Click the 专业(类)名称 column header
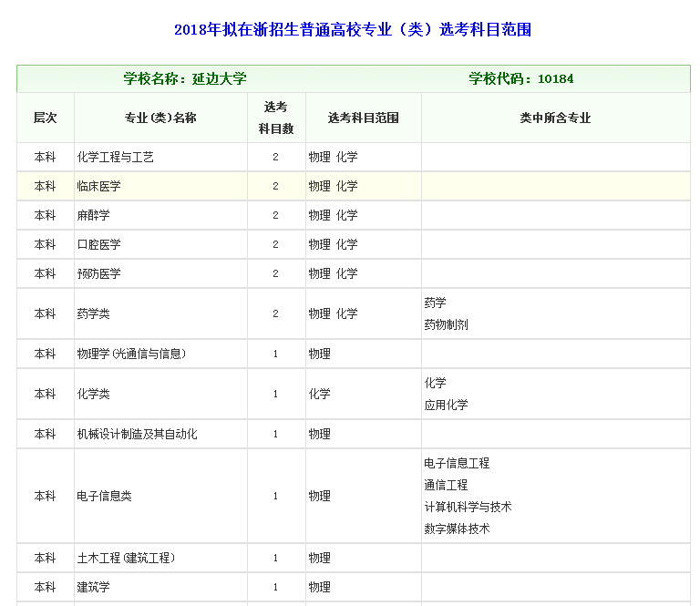 pyautogui.click(x=160, y=118)
